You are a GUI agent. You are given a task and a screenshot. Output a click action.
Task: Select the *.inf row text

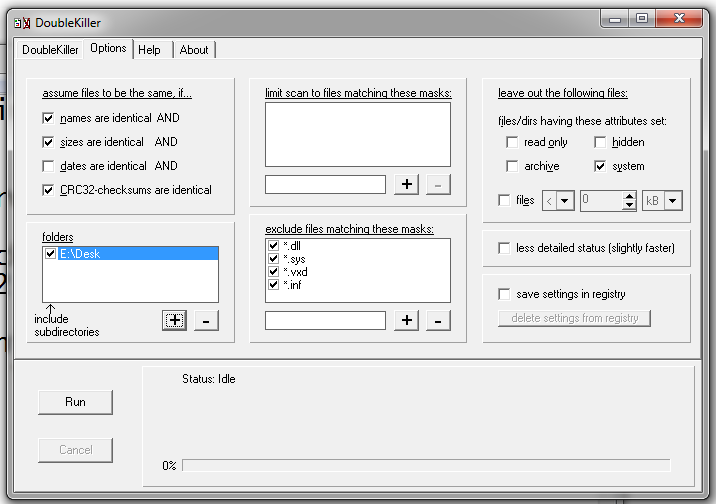pos(292,285)
